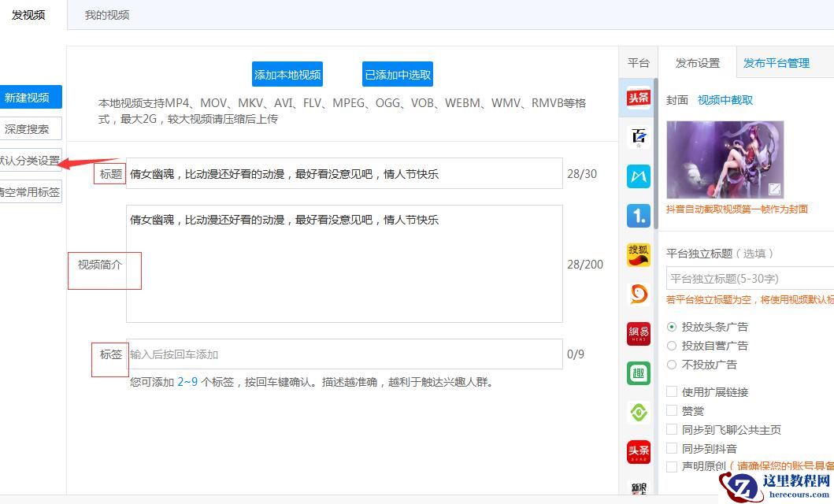The image size is (834, 504).
Task: Choose the orange swirl platform icon
Action: 639,294
